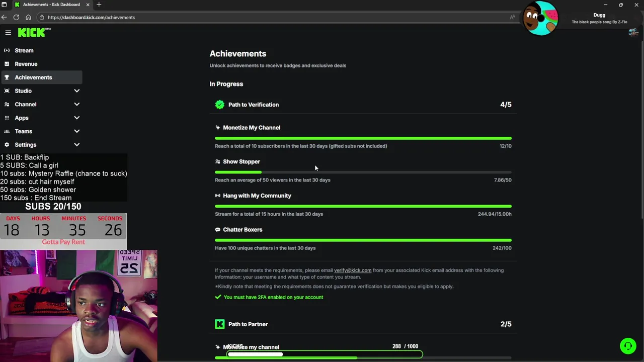Click the Teams icon in sidebar
644x362 pixels.
(x=7, y=131)
